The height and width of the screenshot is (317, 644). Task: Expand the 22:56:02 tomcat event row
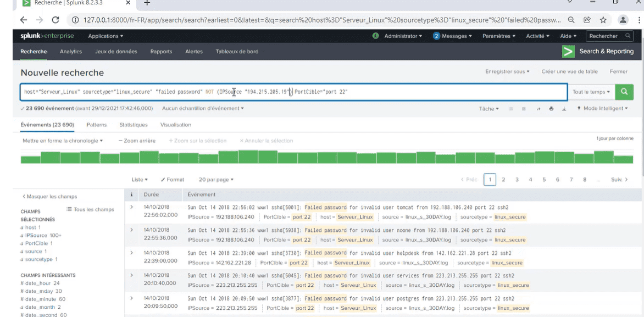tap(131, 207)
